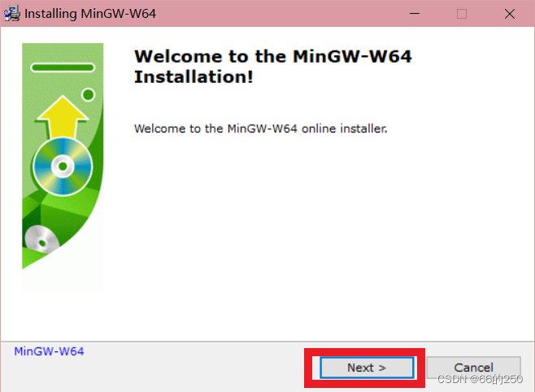Click the 'Installing MinGW-W64' window title
The image size is (535, 392).
[90, 14]
